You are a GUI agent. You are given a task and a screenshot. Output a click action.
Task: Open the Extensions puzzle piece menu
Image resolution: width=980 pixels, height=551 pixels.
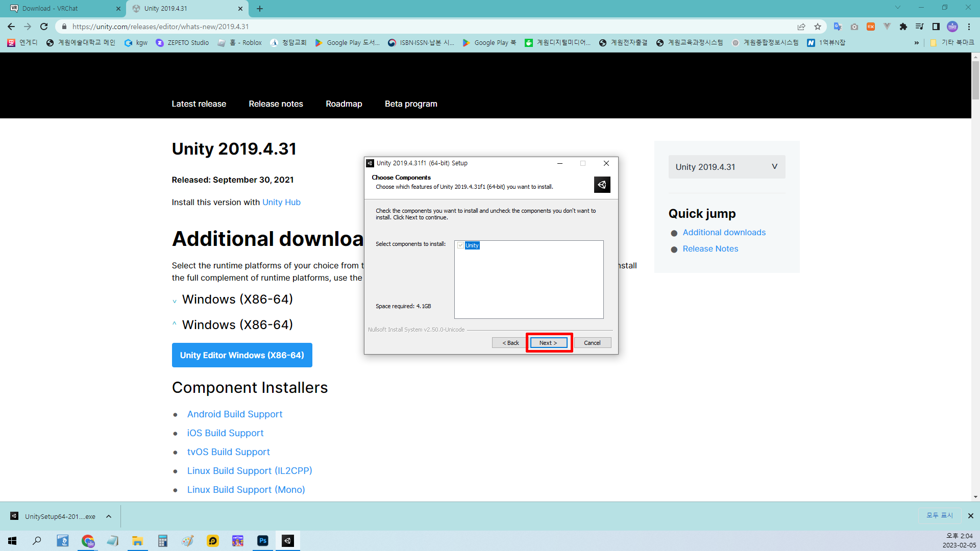pyautogui.click(x=903, y=27)
